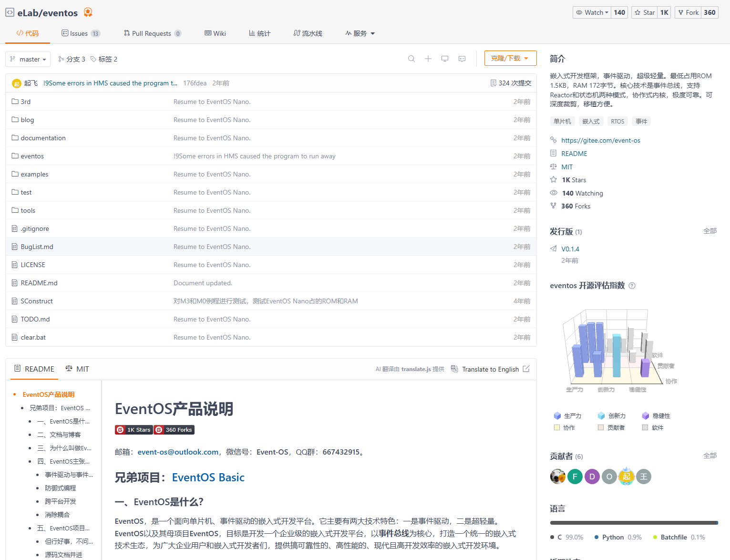Viewport: 730px width, 560px height.
Task: Open the EventOS Basic link
Action: (x=208, y=477)
